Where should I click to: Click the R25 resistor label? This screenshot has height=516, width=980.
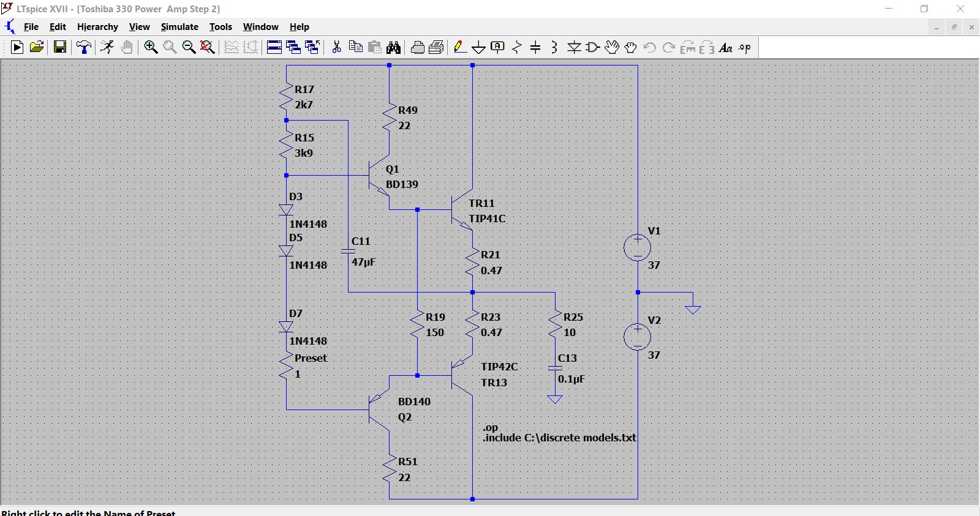pos(573,317)
